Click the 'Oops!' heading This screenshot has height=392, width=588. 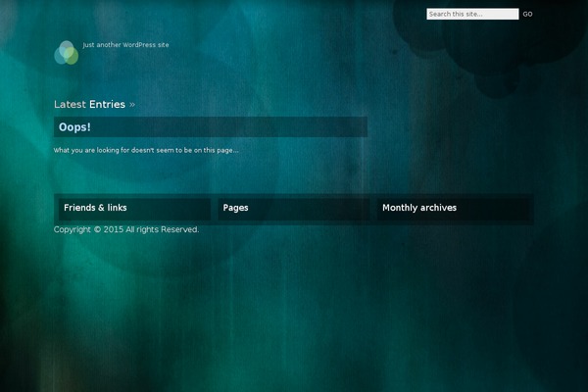(x=74, y=127)
